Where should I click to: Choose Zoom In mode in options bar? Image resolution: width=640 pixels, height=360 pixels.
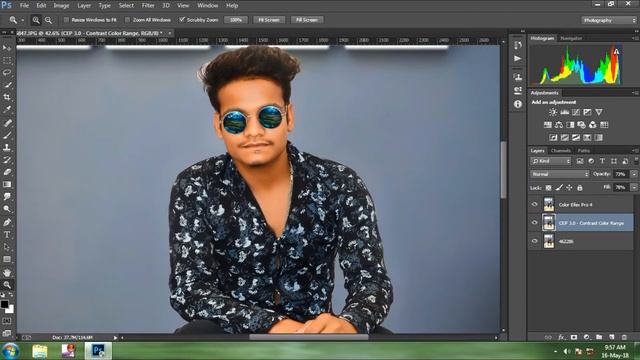click(36, 20)
